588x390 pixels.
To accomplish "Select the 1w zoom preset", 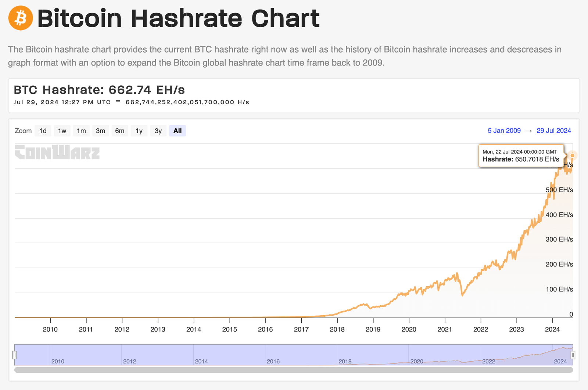I will 62,131.
